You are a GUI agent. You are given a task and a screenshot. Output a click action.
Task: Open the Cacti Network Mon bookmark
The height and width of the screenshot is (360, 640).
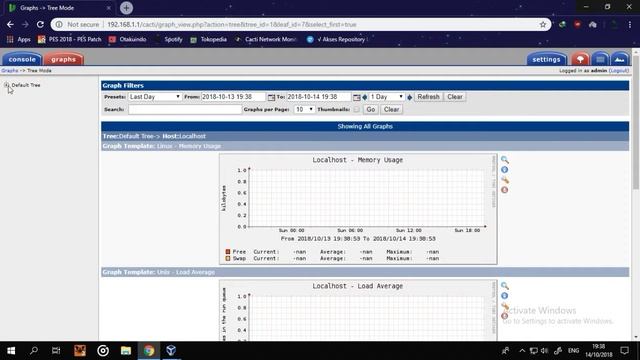[266, 40]
